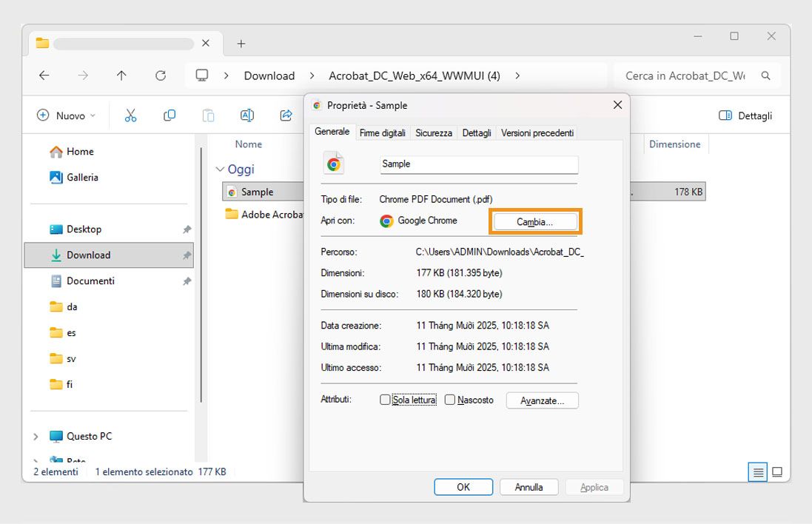Switch to the Sicurezza tab
The height and width of the screenshot is (524, 812).
click(434, 132)
